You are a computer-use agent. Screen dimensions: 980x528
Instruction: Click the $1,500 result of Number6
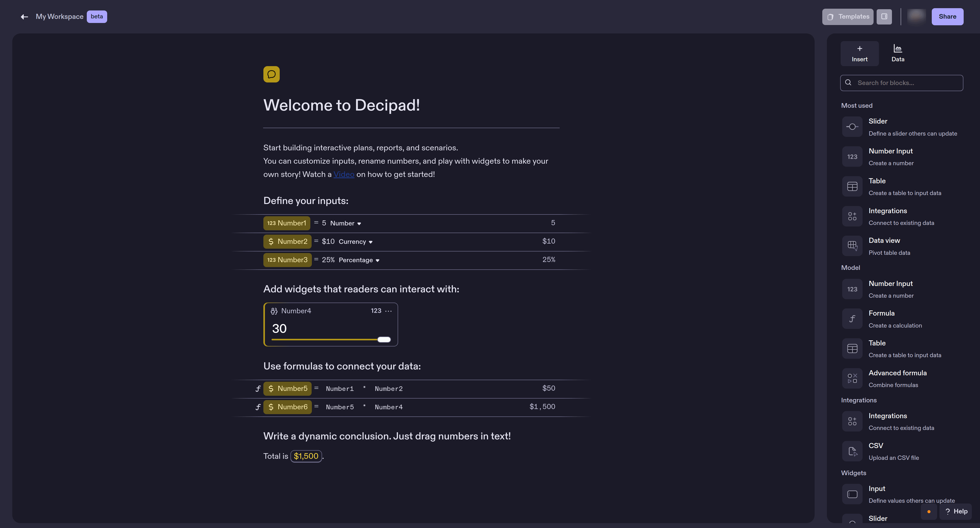(542, 406)
